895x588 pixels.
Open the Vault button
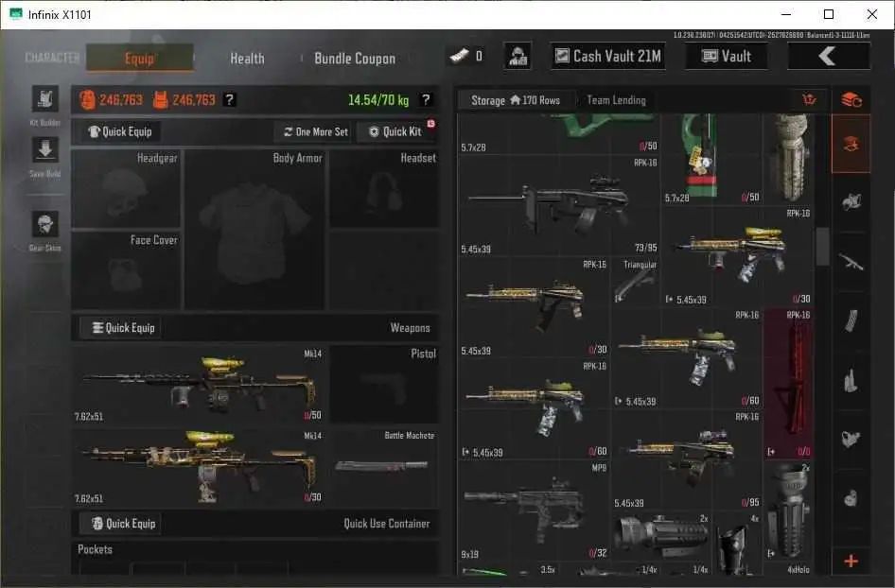click(726, 56)
